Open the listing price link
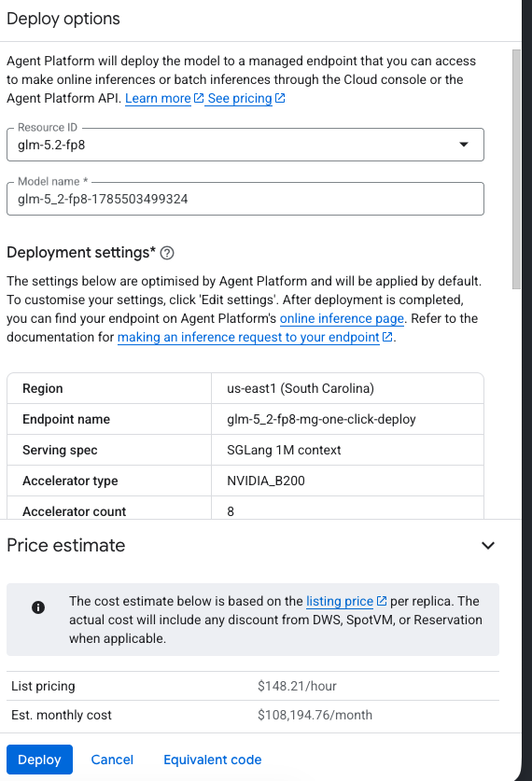This screenshot has height=781, width=532. pyautogui.click(x=340, y=601)
